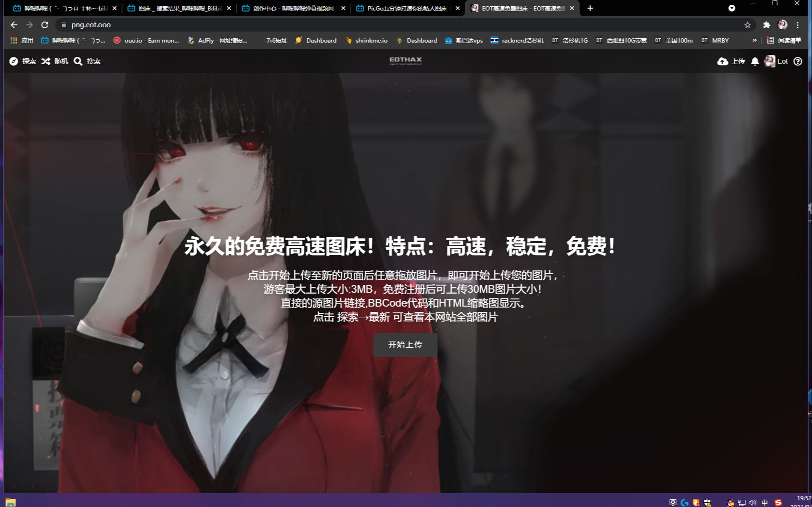Screen dimensions: 812x507
Task: Click the 上传 cloud upload icon
Action: pos(723,61)
